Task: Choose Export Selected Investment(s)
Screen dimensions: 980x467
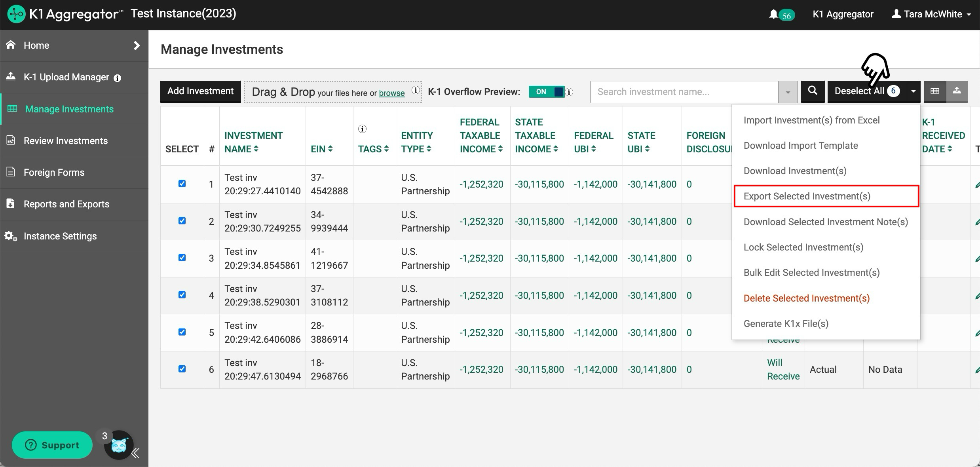Action: point(807,196)
